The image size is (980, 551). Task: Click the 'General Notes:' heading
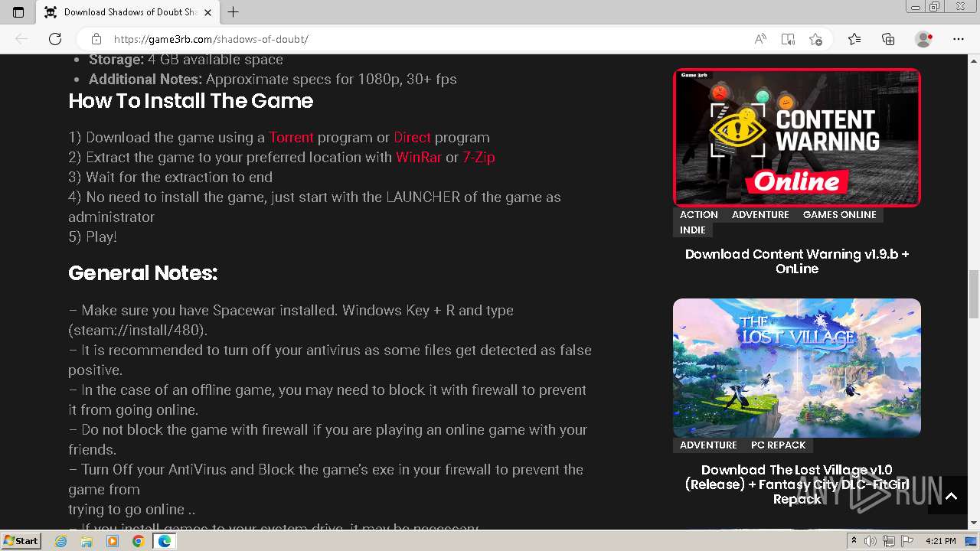tap(143, 273)
